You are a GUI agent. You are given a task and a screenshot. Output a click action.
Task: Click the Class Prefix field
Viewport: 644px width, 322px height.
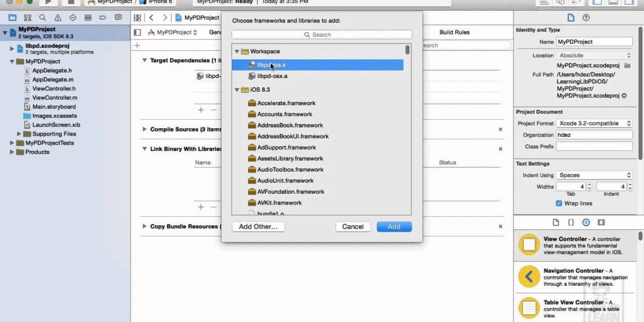coord(594,146)
